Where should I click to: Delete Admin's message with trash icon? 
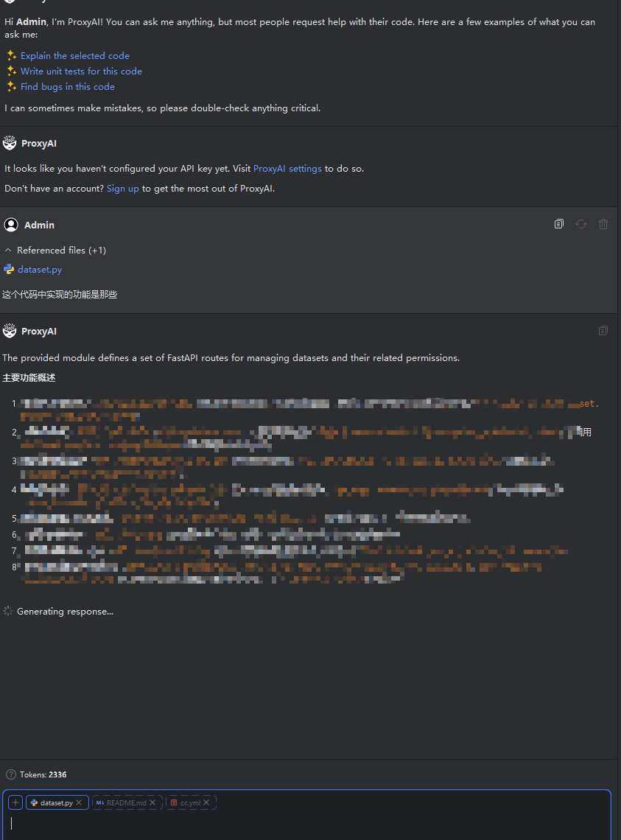click(x=603, y=224)
